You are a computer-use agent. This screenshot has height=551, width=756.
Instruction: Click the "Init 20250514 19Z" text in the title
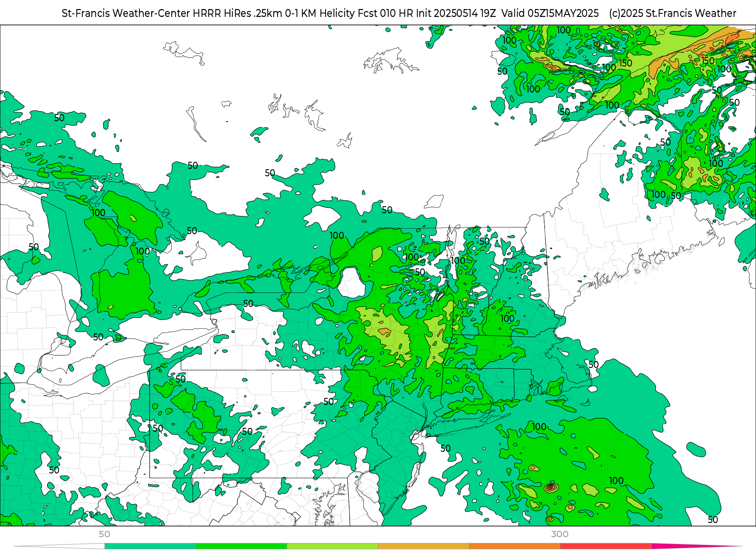tap(456, 13)
